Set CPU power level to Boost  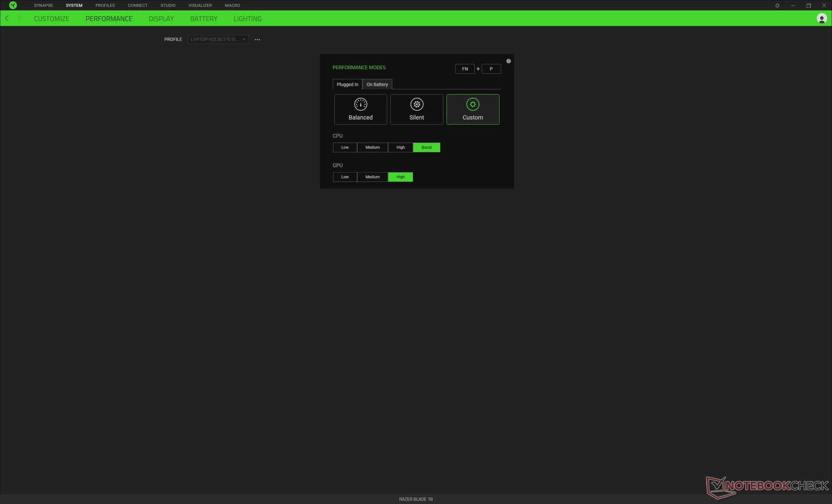426,147
